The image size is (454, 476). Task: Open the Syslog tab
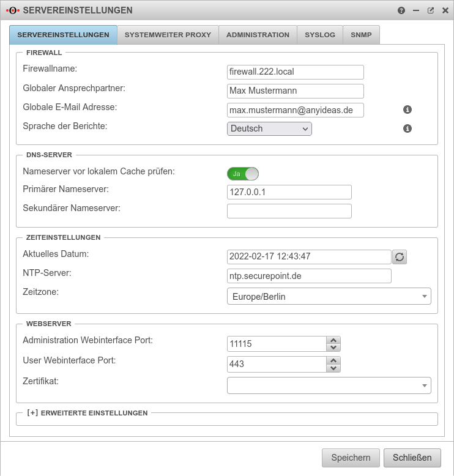pyautogui.click(x=320, y=35)
